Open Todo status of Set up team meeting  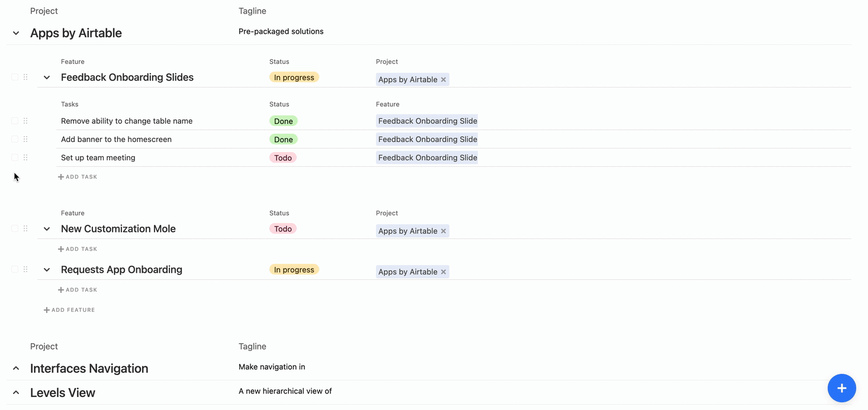283,157
